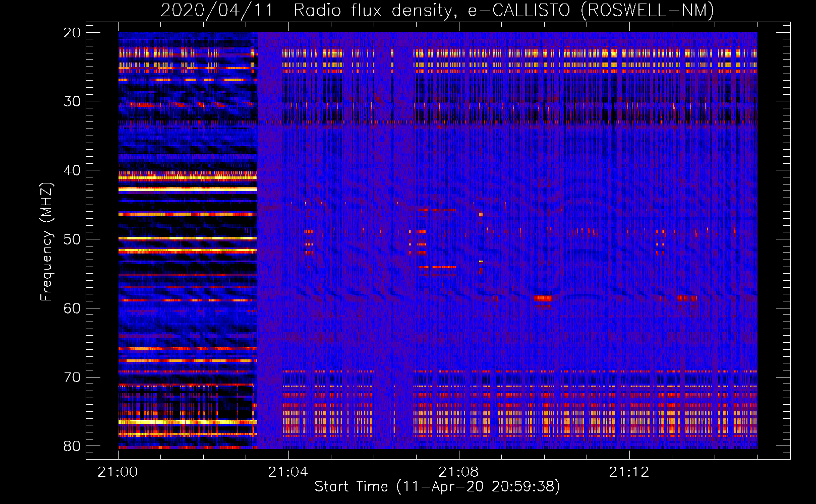Image resolution: width=816 pixels, height=504 pixels.
Task: Click the '70' frequency tick label
Action: click(72, 377)
